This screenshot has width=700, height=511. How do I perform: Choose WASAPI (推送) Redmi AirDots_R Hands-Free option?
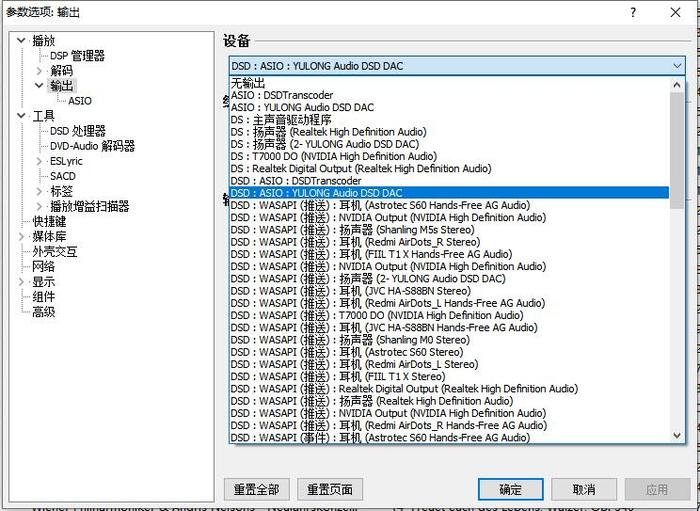pos(449,425)
